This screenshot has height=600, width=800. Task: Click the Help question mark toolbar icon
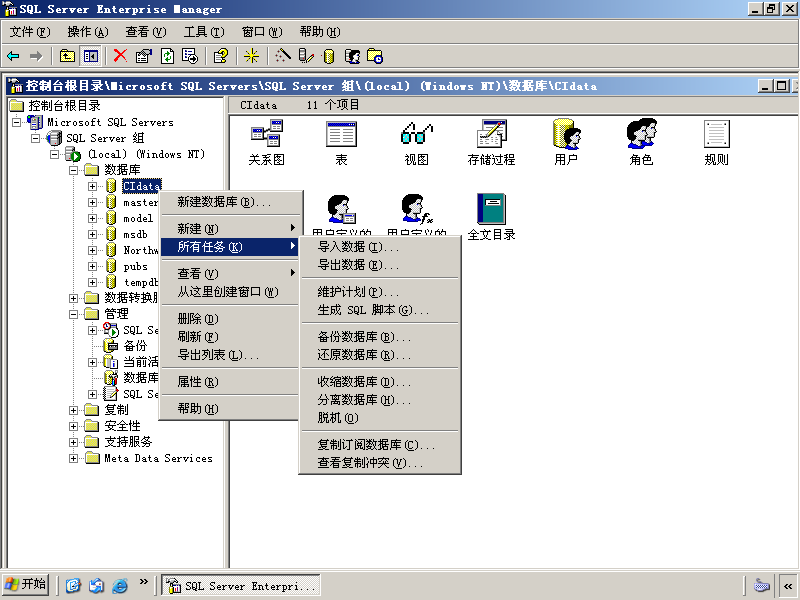coord(221,56)
